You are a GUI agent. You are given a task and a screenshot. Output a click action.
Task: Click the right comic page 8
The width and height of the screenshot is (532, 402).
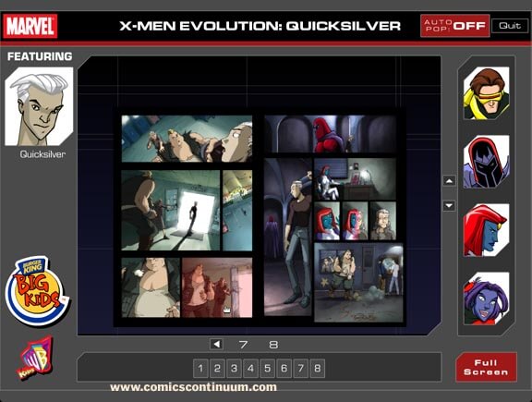332,218
